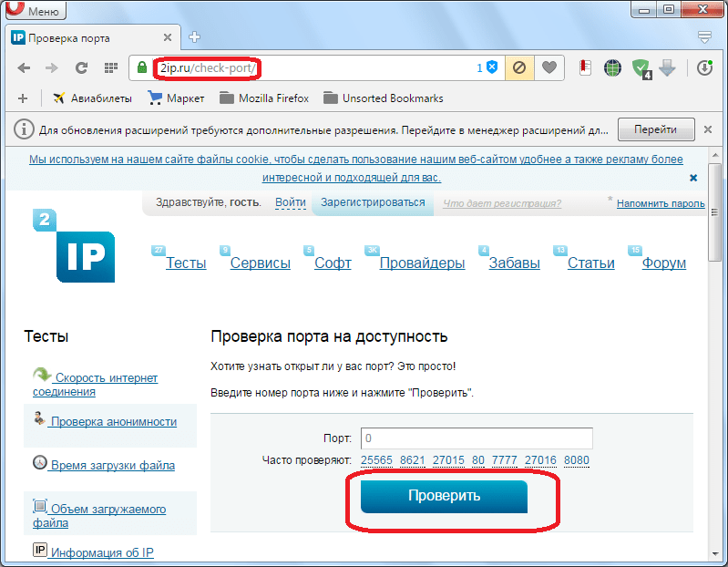Switch to the Проверка порта tab
The image size is (728, 567).
(x=93, y=37)
